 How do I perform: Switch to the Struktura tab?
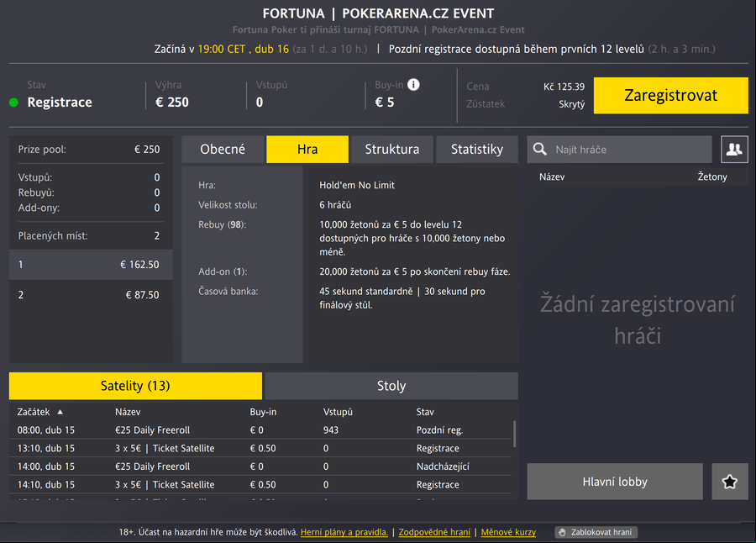(392, 149)
